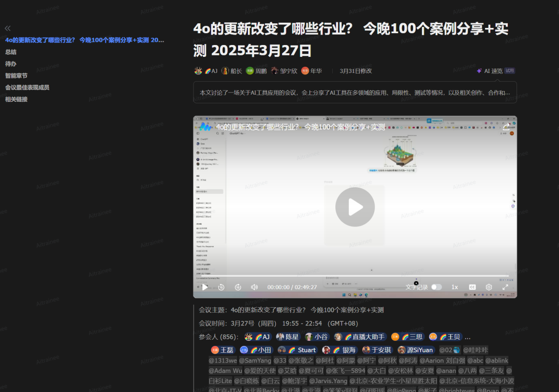559x392 pixels.
Task: Click the @张飞一5894 mention tag
Action: point(345,371)
